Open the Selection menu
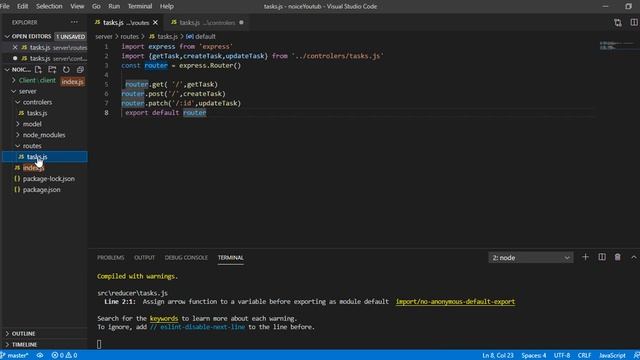The width and height of the screenshot is (640, 360). click(x=49, y=6)
